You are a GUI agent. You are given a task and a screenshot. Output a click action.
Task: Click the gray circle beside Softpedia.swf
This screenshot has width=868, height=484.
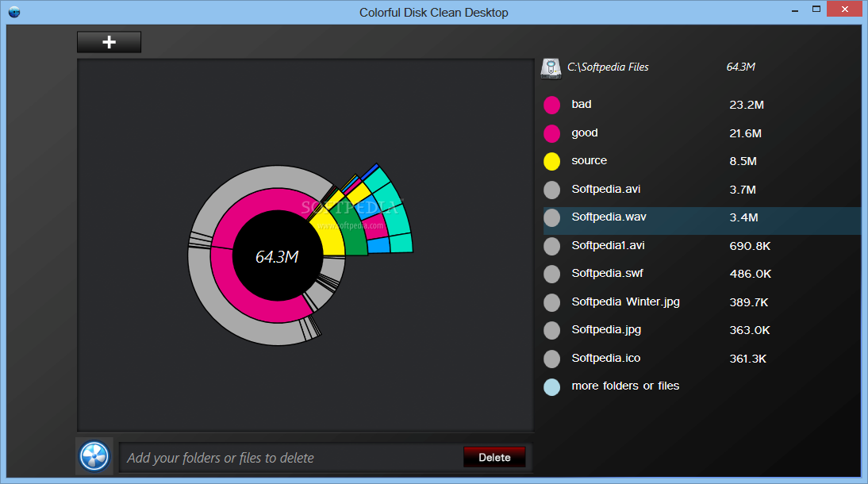[552, 274]
